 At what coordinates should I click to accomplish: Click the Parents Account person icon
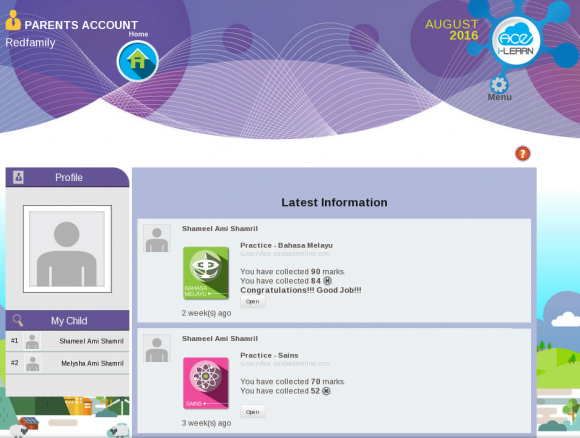pyautogui.click(x=13, y=20)
